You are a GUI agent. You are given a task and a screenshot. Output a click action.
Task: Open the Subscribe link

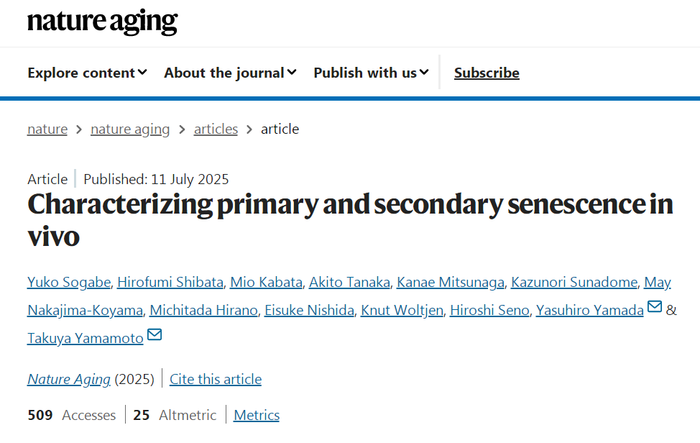[x=487, y=72]
